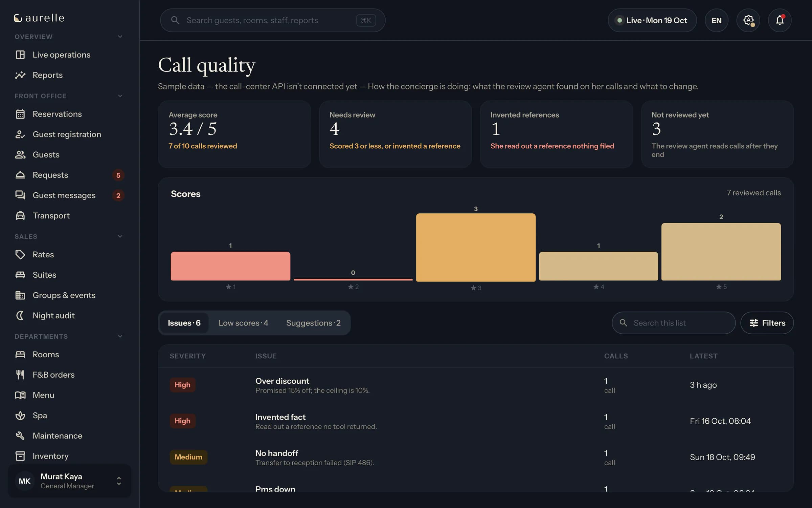Open Transport car icon
This screenshot has height=508, width=812.
20,215
